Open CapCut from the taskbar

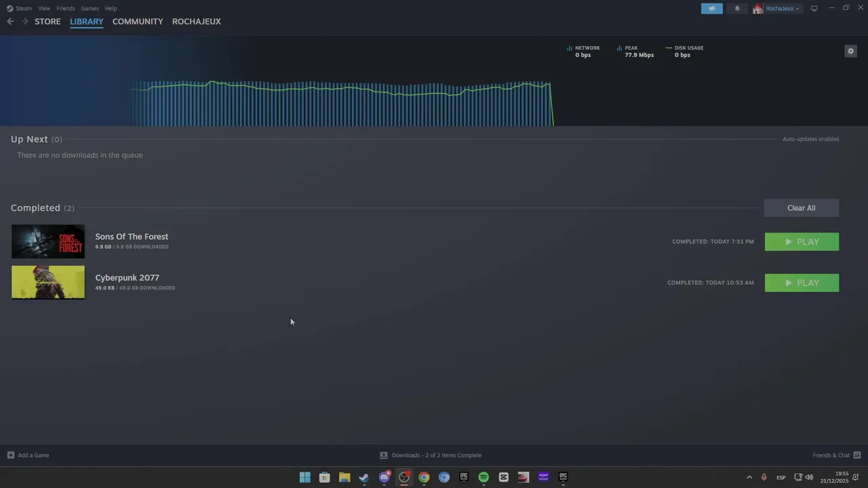click(503, 477)
